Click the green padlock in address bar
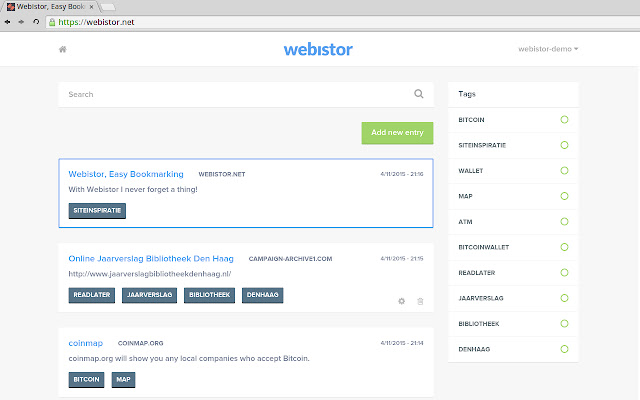This screenshot has height=400, width=640. [x=52, y=22]
